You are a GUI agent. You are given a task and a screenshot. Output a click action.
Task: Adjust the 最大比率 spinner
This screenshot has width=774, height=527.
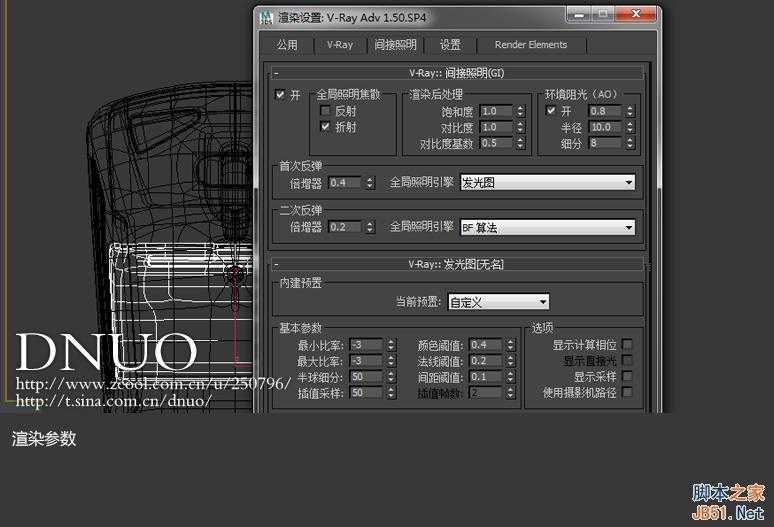pyautogui.click(x=391, y=361)
